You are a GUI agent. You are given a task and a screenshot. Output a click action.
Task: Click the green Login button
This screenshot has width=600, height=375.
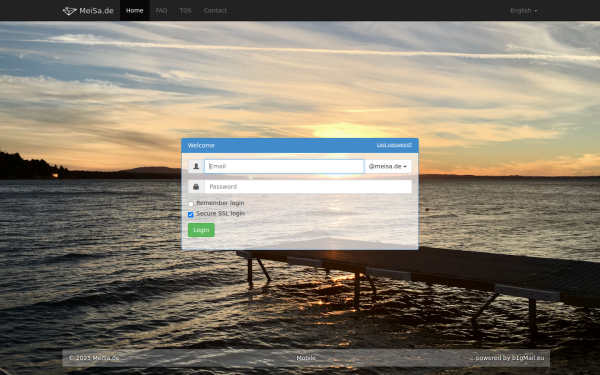(x=201, y=230)
